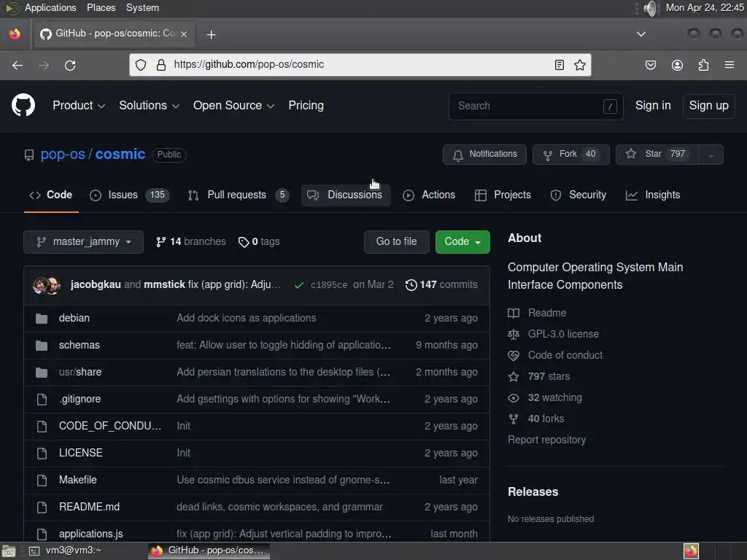Expand the Star lists dropdown arrow

pos(711,155)
